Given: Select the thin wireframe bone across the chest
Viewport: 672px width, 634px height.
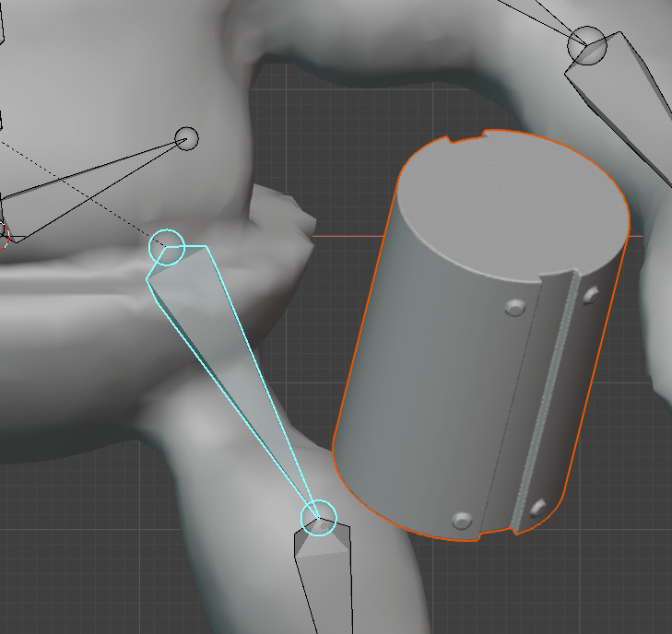Looking at the screenshot, I should (x=92, y=189).
